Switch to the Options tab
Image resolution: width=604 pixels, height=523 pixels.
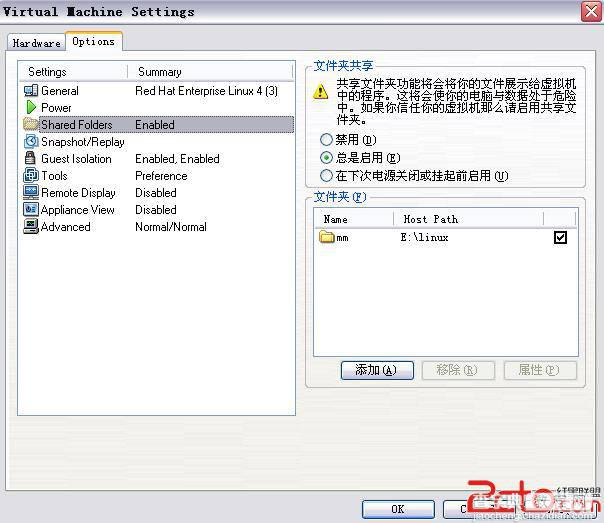94,41
